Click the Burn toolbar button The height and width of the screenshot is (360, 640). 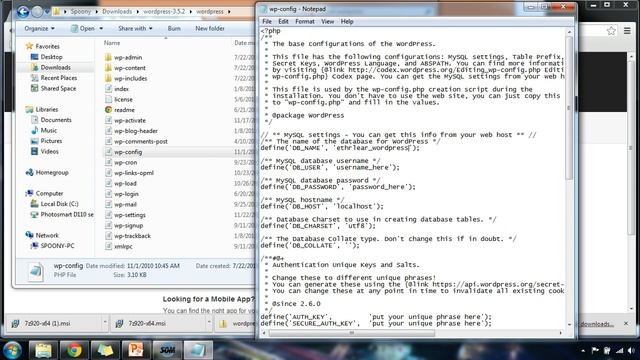point(174,29)
